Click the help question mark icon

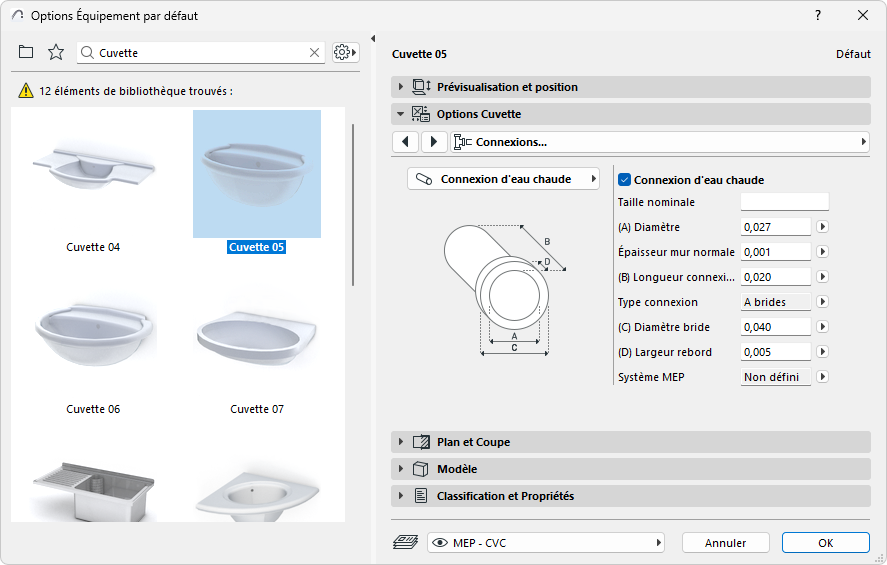818,15
